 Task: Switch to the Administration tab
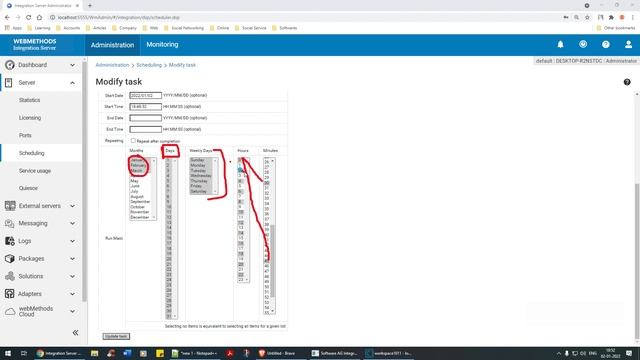point(112,45)
